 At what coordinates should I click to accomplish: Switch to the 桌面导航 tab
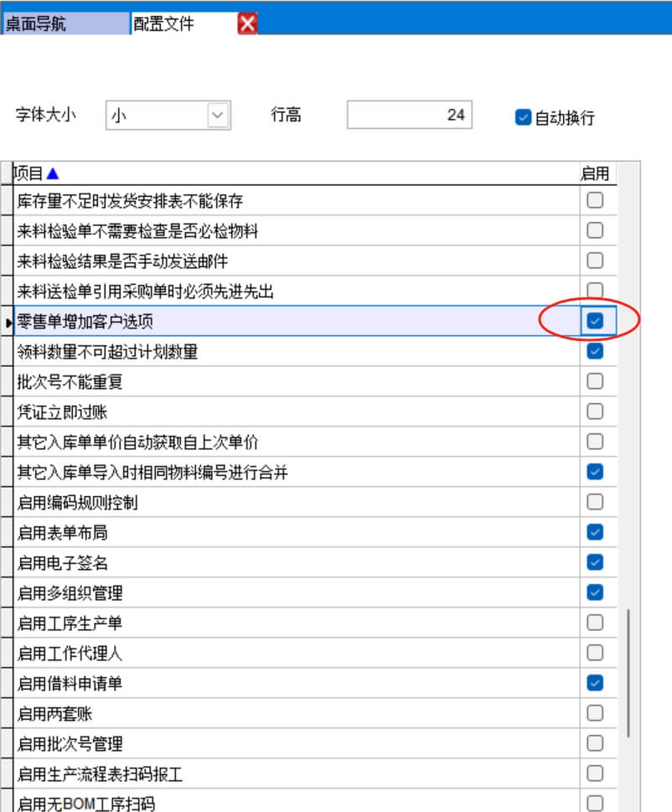(65, 23)
